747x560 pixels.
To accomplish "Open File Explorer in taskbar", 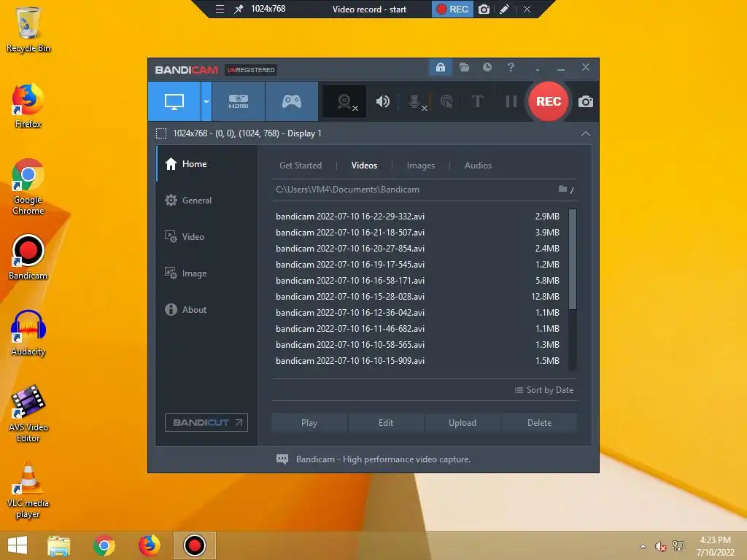I will [x=58, y=545].
